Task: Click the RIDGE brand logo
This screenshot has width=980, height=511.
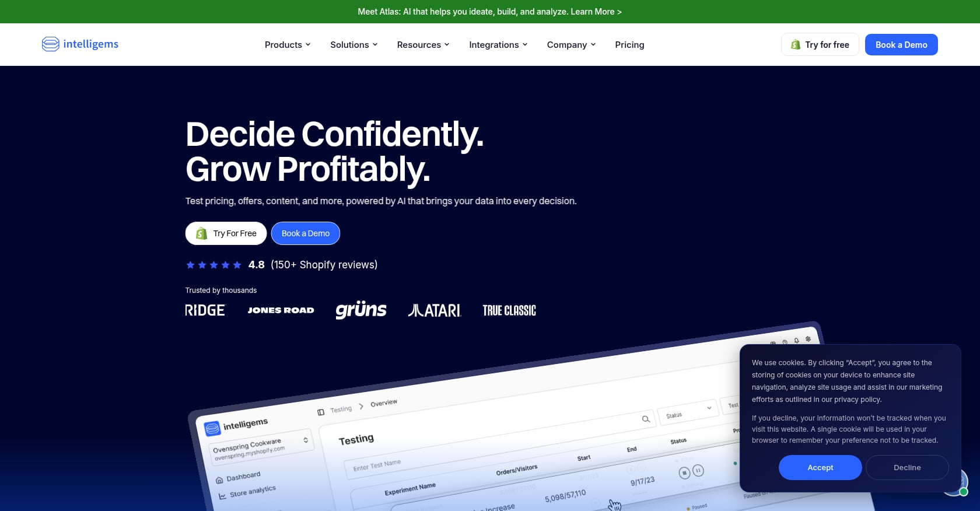Action: tap(205, 310)
